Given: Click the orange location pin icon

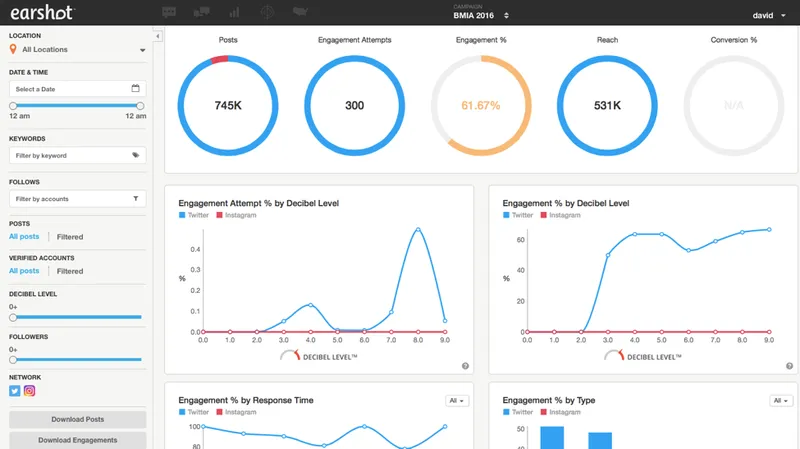Looking at the screenshot, I should 13,49.
